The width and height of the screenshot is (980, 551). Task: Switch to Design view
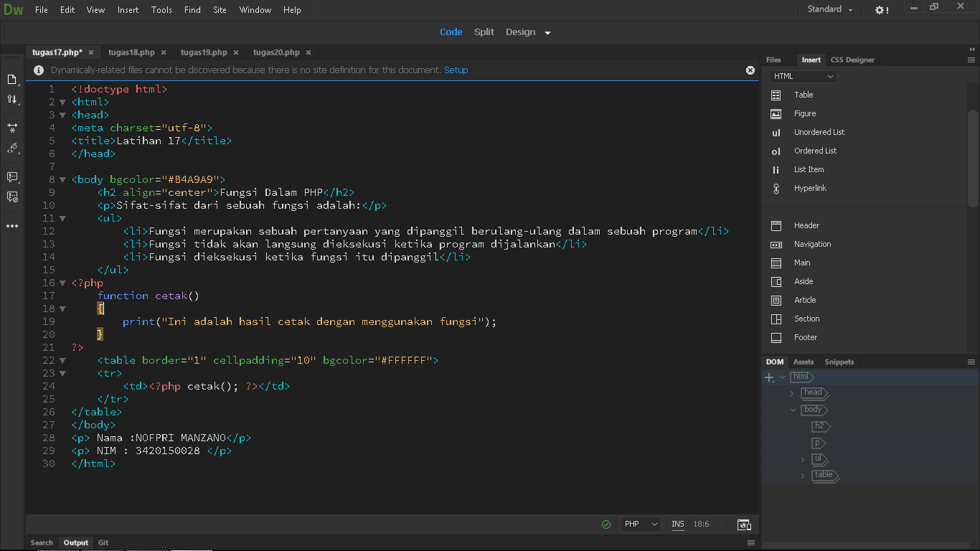click(520, 32)
